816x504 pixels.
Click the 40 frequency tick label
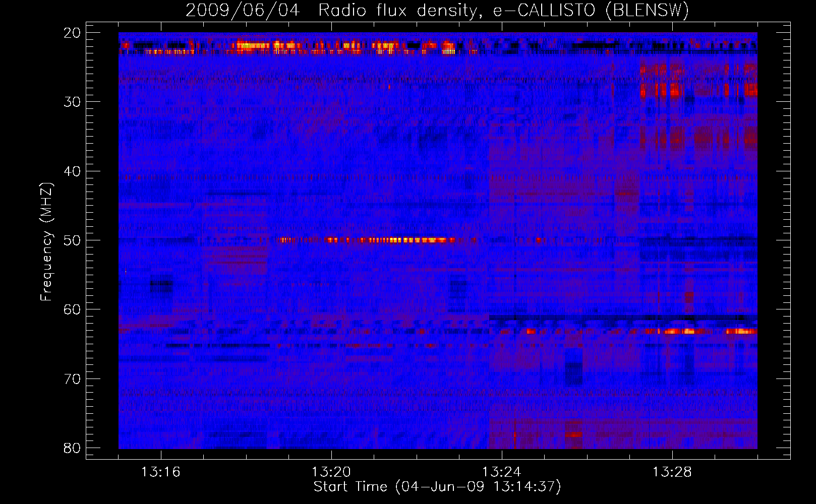[x=73, y=171]
